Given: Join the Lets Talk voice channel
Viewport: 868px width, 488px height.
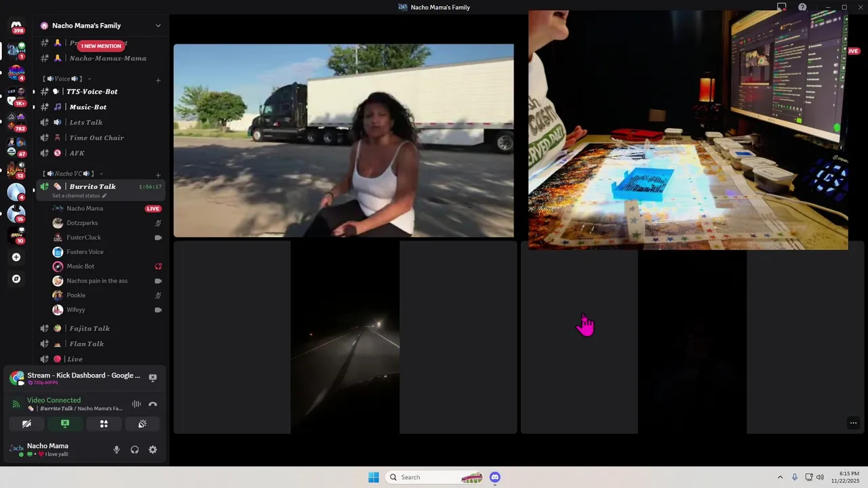Looking at the screenshot, I should (100, 122).
